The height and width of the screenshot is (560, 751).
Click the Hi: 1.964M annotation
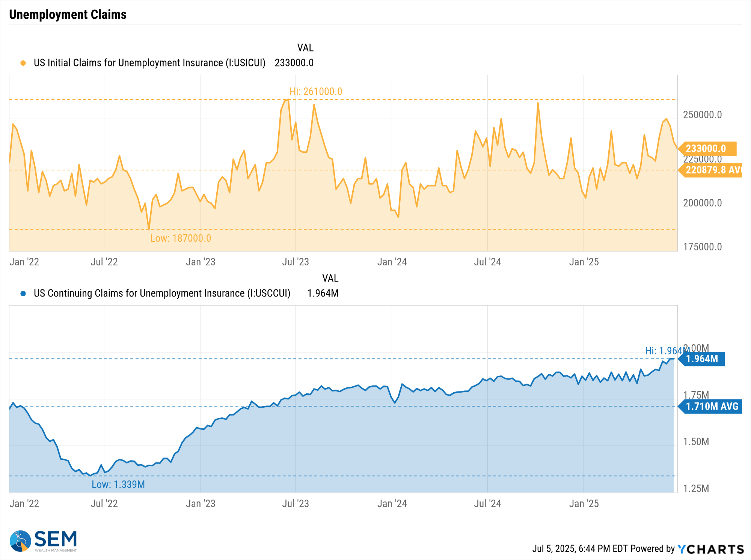pos(664,351)
